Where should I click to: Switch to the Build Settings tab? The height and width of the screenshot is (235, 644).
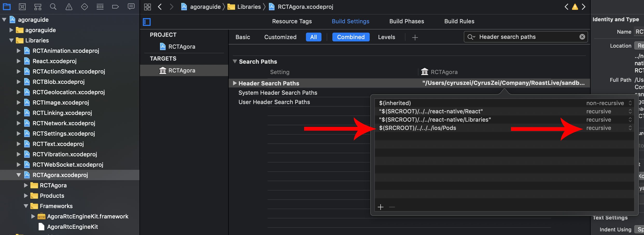(x=351, y=21)
